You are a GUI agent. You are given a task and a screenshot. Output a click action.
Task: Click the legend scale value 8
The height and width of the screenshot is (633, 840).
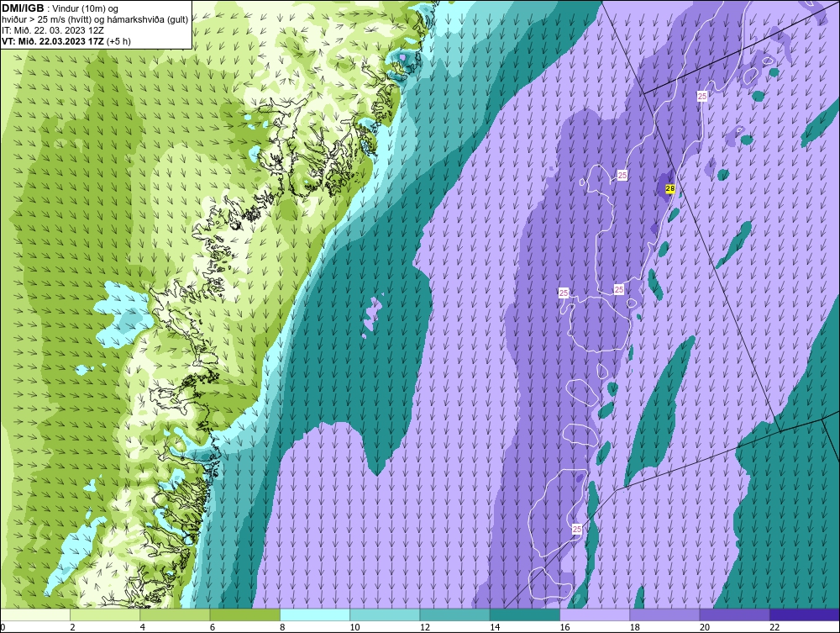tap(282, 628)
